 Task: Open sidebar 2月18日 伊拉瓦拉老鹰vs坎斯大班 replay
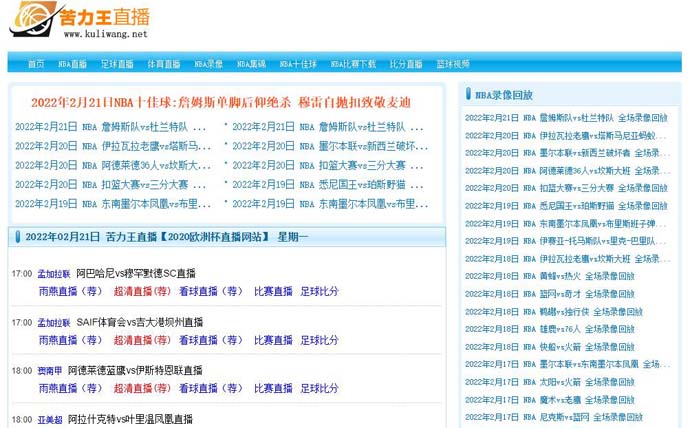click(568, 259)
